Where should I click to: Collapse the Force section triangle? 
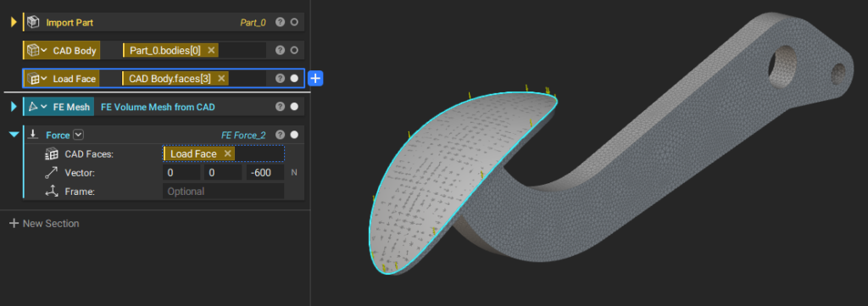point(14,135)
